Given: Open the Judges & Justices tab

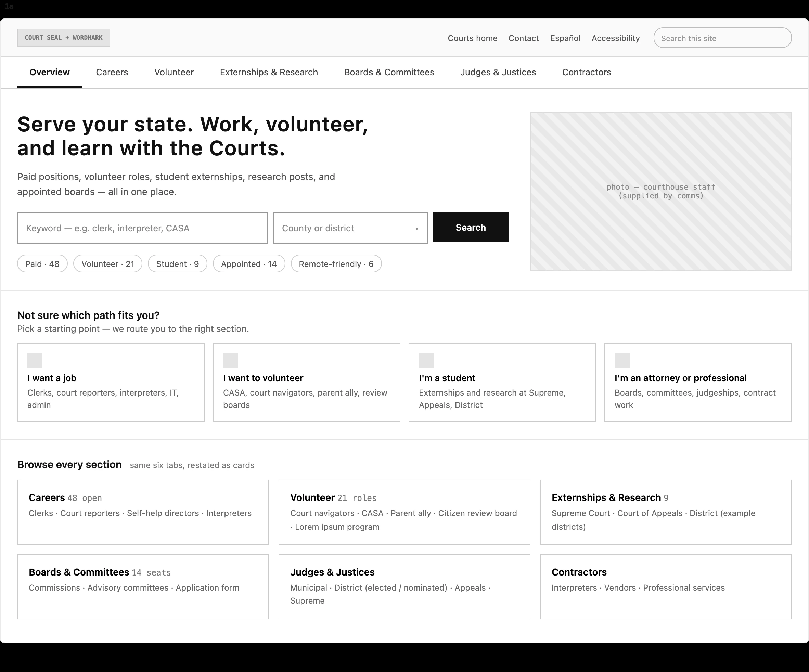Looking at the screenshot, I should 498,73.
